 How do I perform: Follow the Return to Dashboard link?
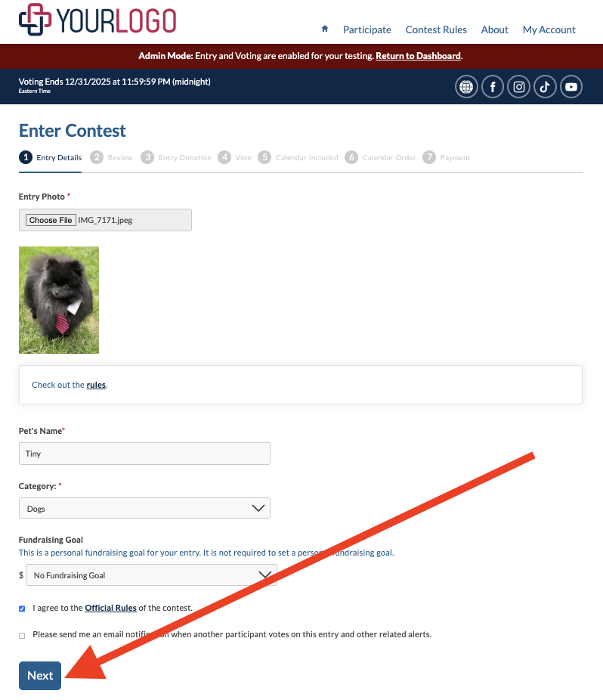click(418, 56)
